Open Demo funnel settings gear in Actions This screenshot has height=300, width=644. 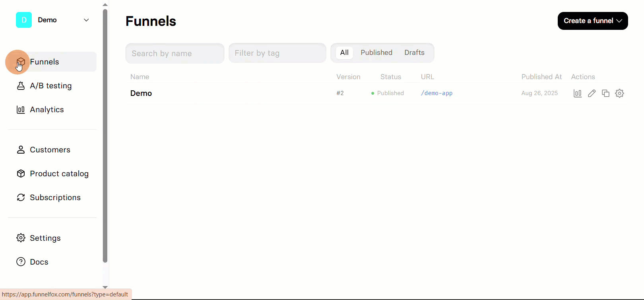[619, 93]
